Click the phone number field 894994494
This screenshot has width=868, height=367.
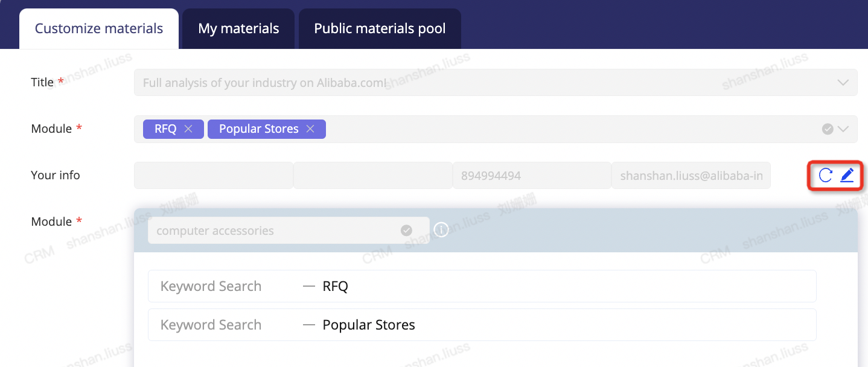tap(531, 176)
